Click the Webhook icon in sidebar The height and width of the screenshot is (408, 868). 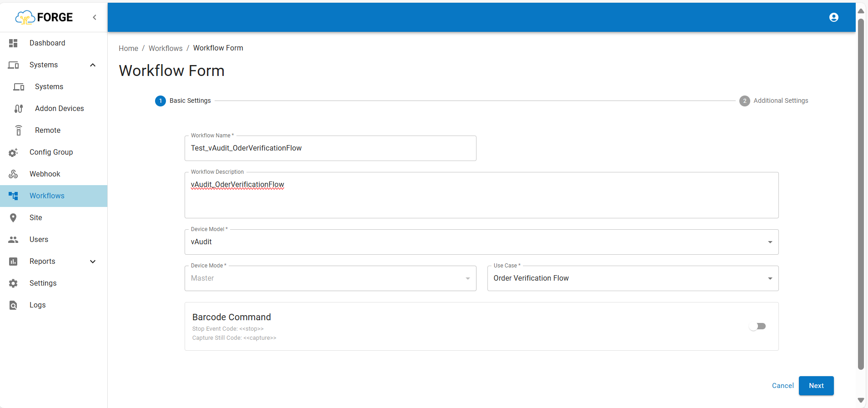tap(13, 174)
